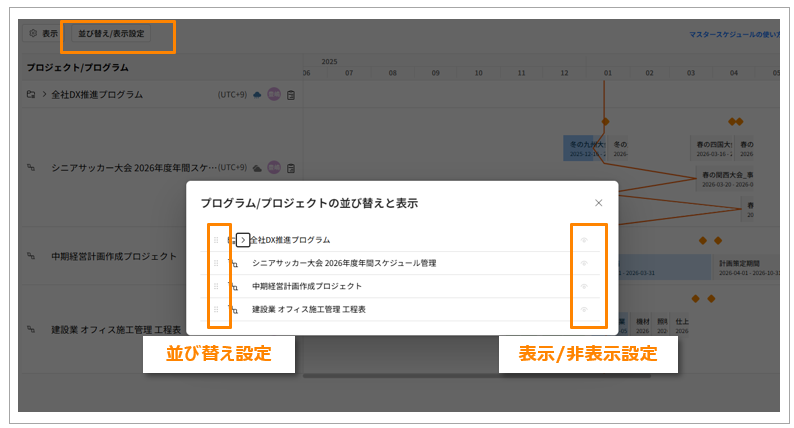Click cloud icon on 全社DX推進プログラム row

257,95
